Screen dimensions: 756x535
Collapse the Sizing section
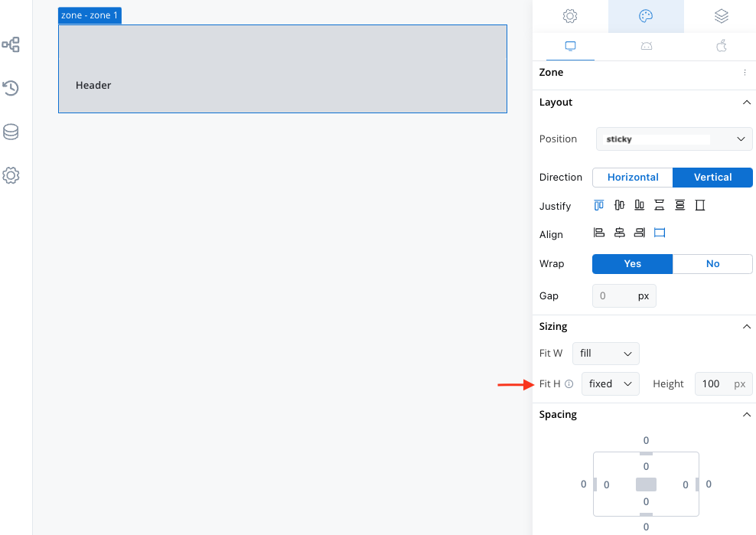(x=746, y=327)
